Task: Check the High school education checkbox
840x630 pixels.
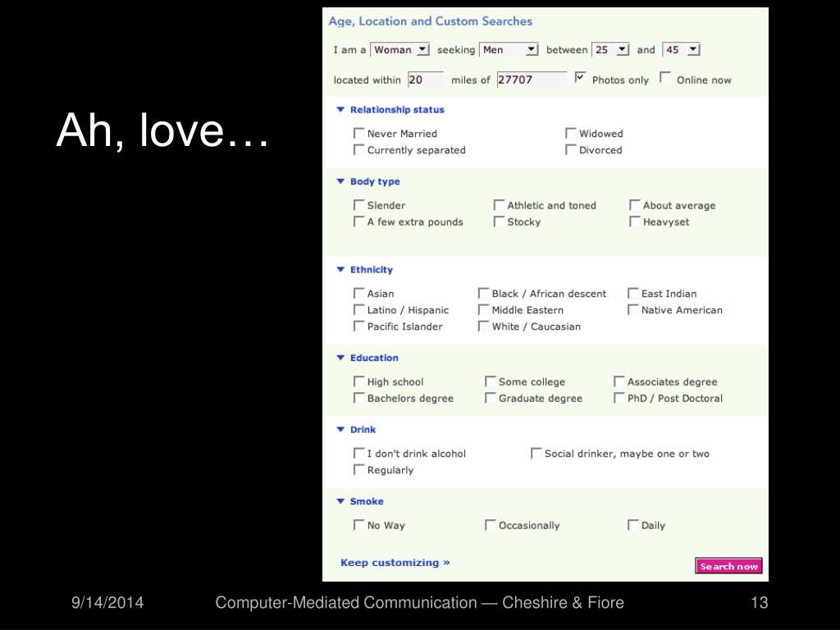Action: click(x=359, y=381)
